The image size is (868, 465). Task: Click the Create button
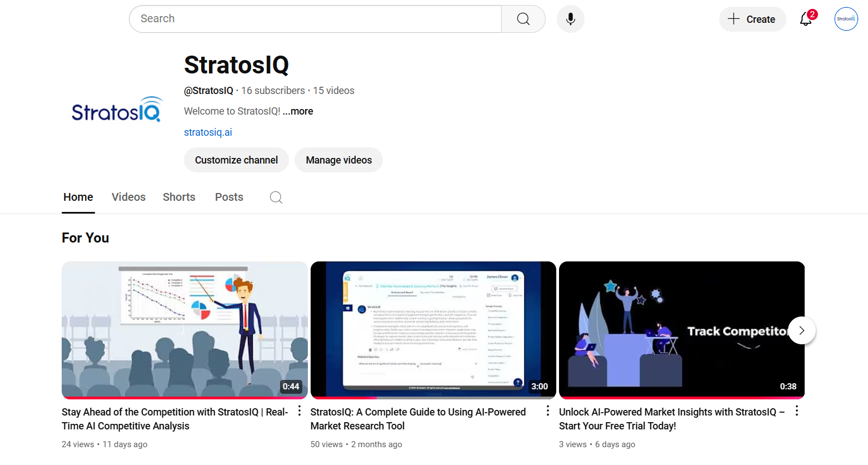752,18
